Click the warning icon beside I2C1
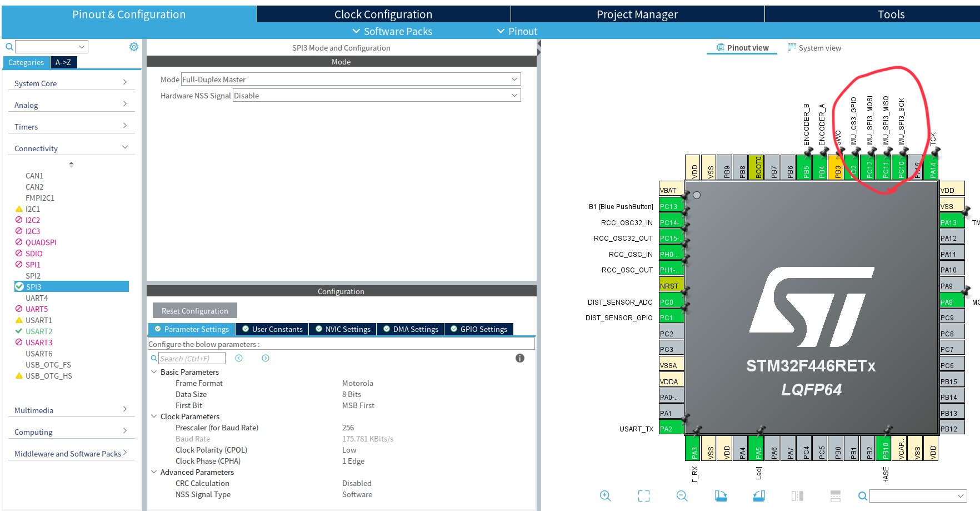 tap(19, 209)
